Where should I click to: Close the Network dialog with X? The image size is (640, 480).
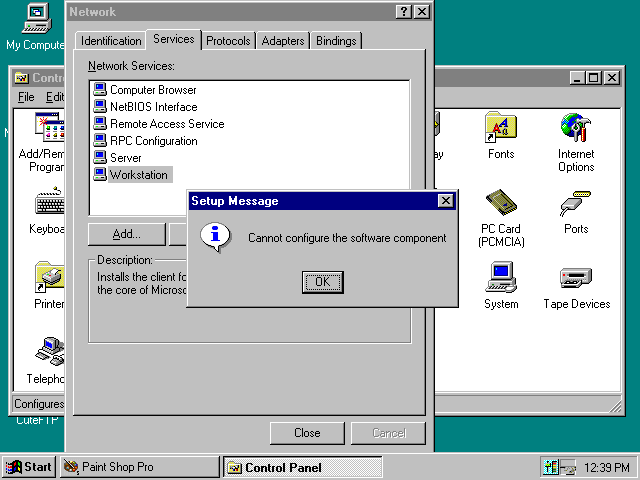tap(422, 12)
